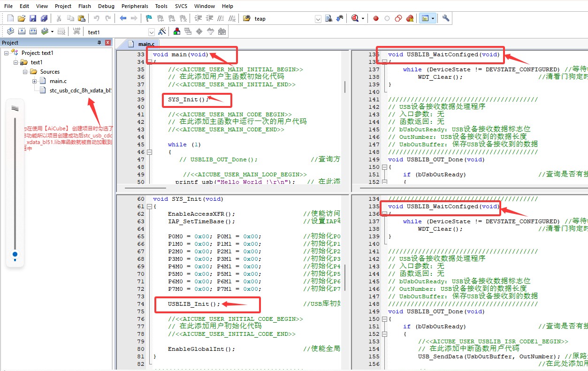Insert or remove bookmark with the flag icon
The width and height of the screenshot is (588, 371).
[x=149, y=18]
